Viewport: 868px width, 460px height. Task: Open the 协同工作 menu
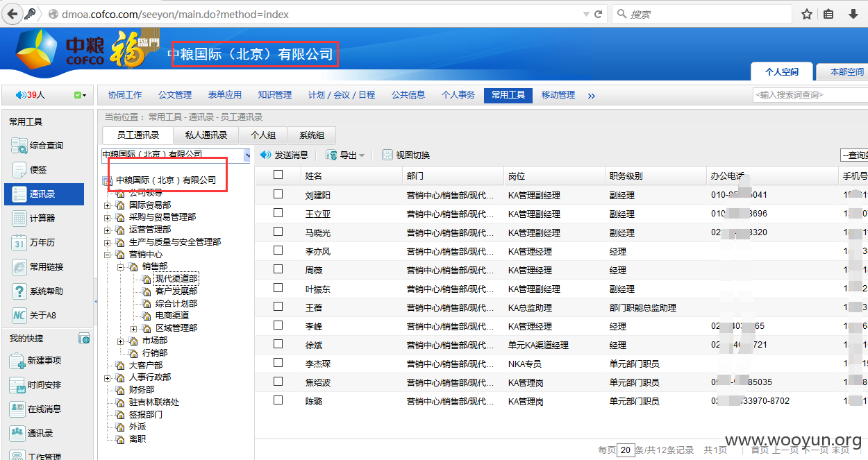pyautogui.click(x=125, y=95)
